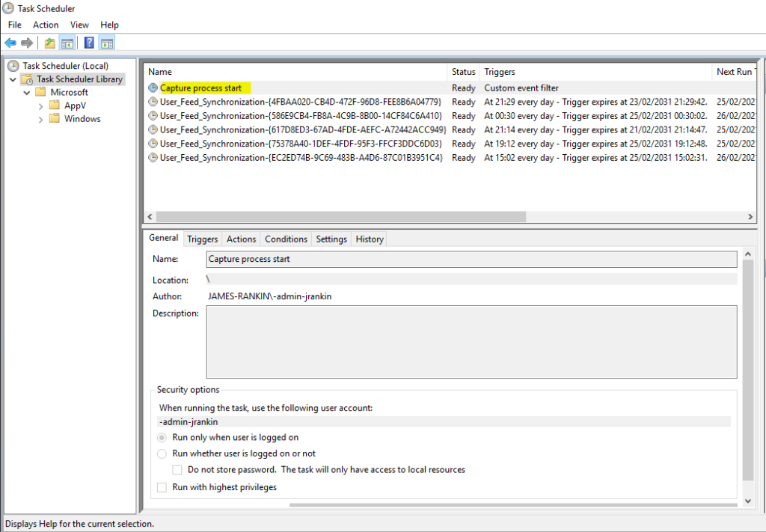766x532 pixels.
Task: Click the Show/Hide Console Tree icon
Action: coord(67,43)
